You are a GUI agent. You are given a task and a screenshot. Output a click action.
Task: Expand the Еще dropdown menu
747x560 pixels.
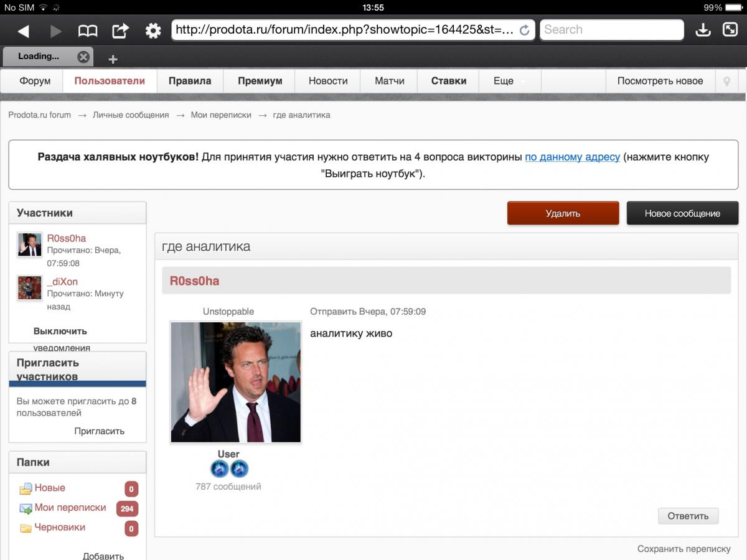pos(509,81)
